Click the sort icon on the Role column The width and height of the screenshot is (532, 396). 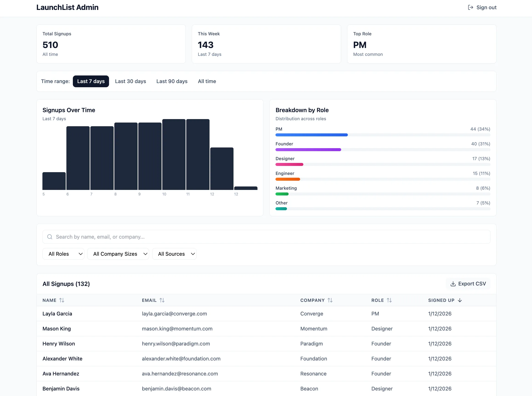tap(389, 300)
